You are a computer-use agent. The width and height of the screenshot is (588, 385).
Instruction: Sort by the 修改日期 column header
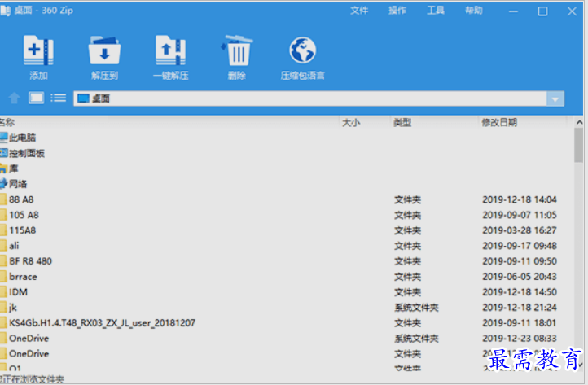pos(499,122)
